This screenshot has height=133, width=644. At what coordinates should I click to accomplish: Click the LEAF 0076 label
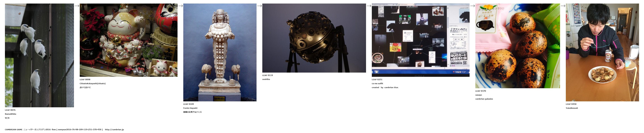click(10, 110)
